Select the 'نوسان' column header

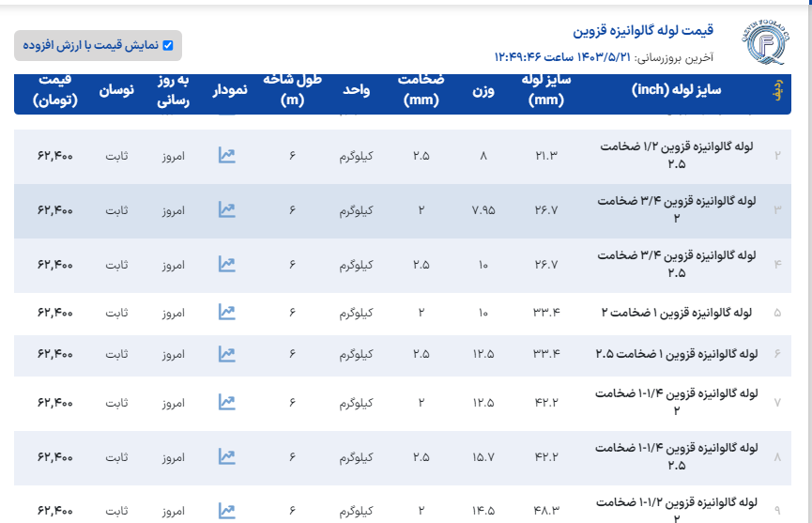coord(117,91)
